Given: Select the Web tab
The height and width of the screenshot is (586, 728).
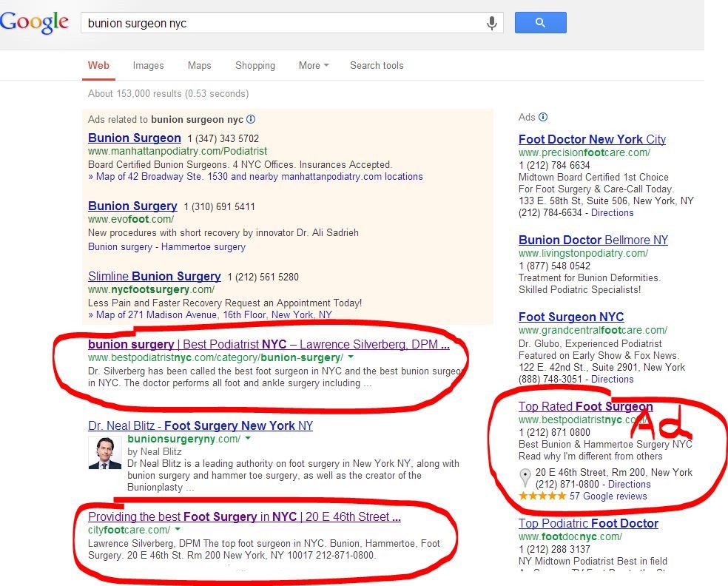Looking at the screenshot, I should 98,65.
